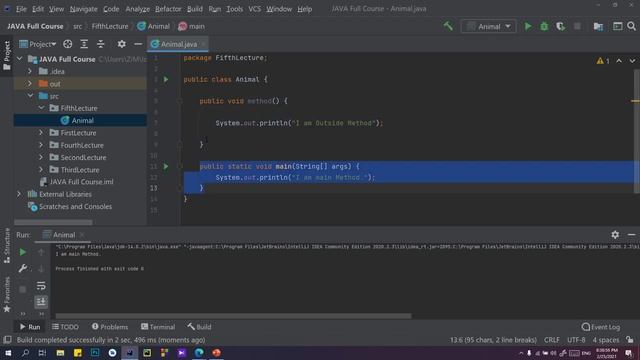Image resolution: width=640 pixels, height=360 pixels.
Task: Open the Project tool window side tab
Action: pos(7,55)
